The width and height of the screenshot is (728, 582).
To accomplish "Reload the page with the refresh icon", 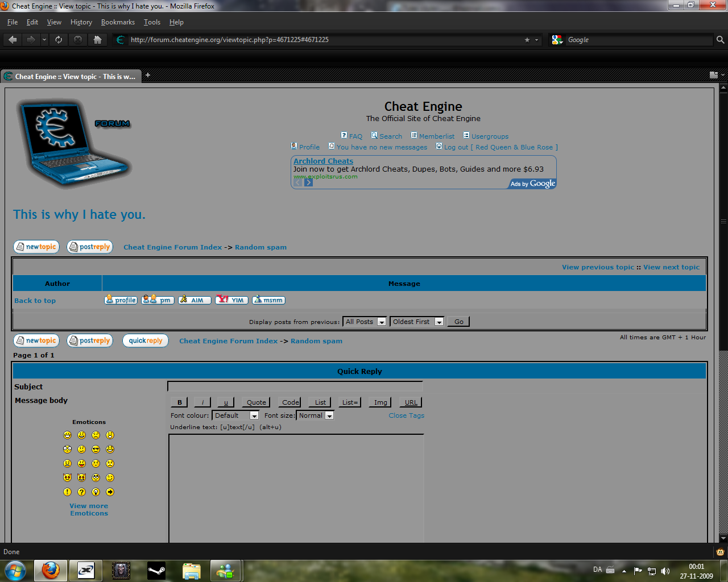I will point(59,40).
